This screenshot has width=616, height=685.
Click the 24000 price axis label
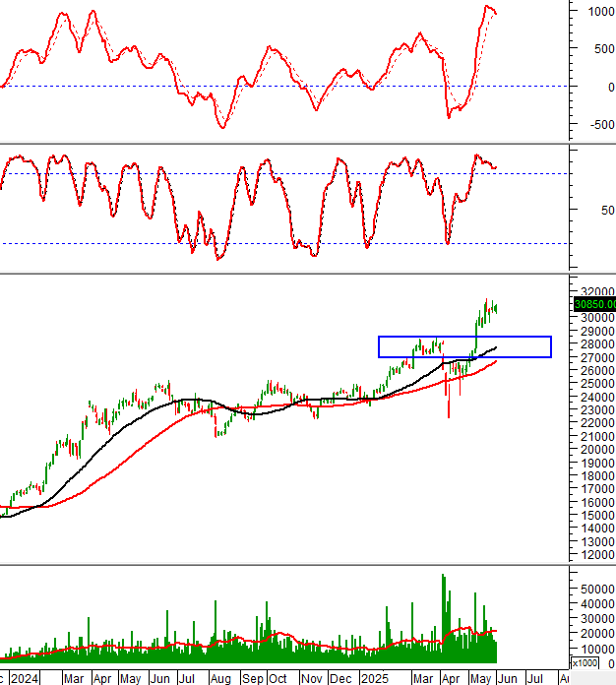point(597,397)
